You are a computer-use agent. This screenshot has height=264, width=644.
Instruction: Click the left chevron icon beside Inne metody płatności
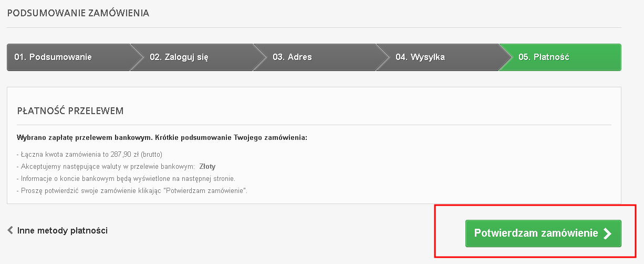(10, 230)
